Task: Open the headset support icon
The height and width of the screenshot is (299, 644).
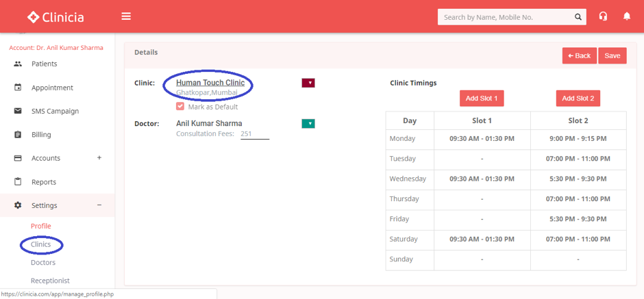Action: pos(603,16)
